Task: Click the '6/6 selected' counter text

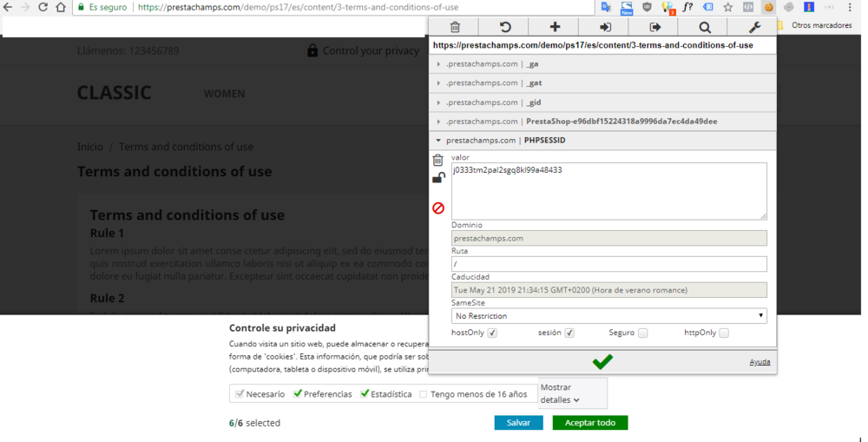Action: [254, 423]
